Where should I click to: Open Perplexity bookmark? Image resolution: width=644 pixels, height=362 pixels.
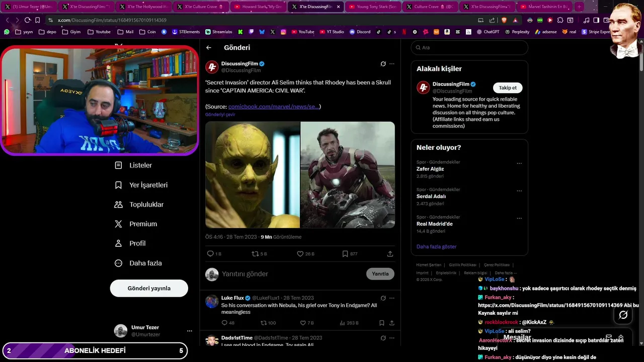(x=517, y=32)
